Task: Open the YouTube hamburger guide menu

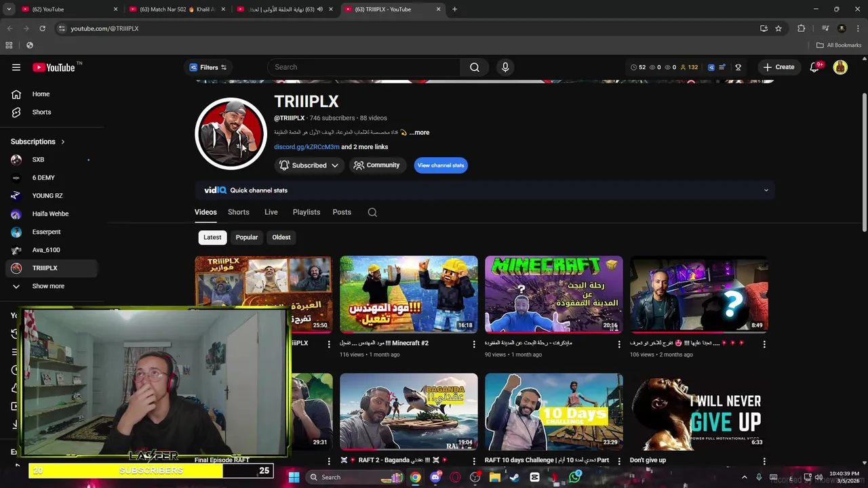Action: [x=16, y=67]
